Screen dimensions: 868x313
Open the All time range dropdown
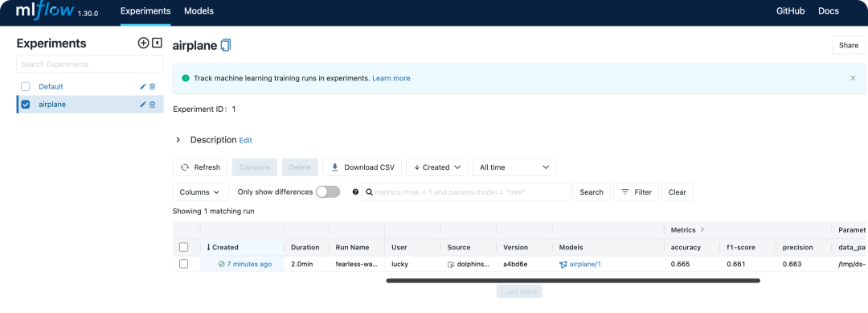514,167
